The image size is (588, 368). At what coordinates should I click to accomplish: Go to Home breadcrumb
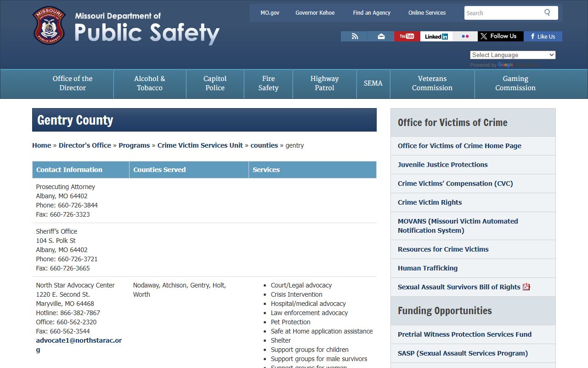click(41, 145)
